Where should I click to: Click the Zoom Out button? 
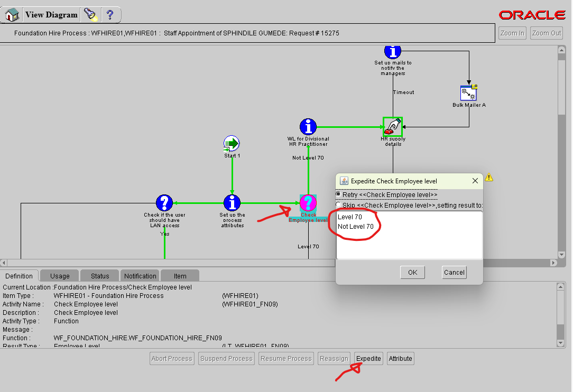[547, 33]
